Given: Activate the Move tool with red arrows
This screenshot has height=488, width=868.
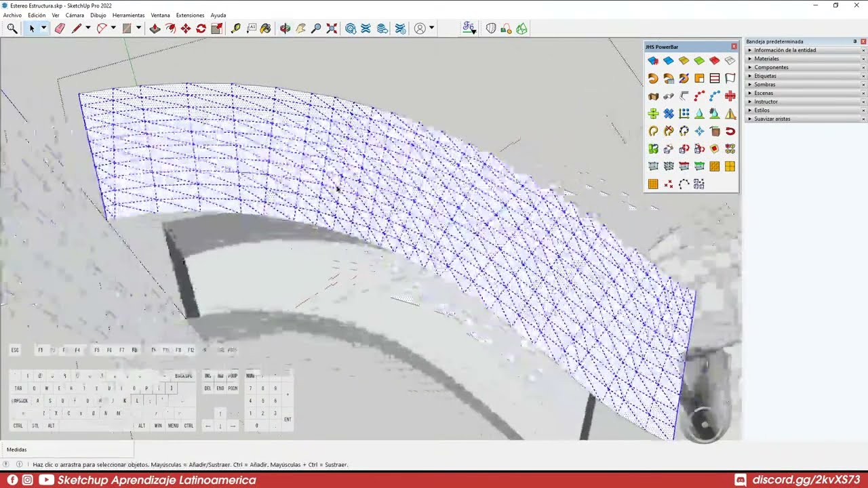Looking at the screenshot, I should [185, 28].
